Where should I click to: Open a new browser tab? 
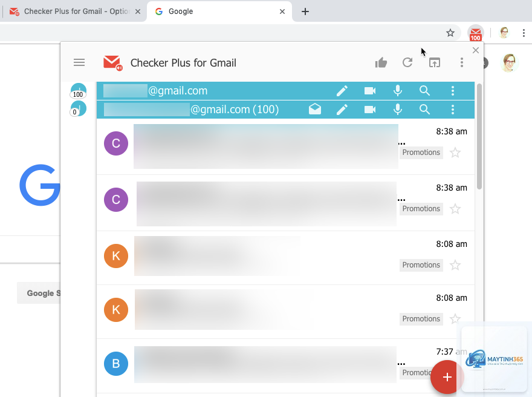(305, 11)
